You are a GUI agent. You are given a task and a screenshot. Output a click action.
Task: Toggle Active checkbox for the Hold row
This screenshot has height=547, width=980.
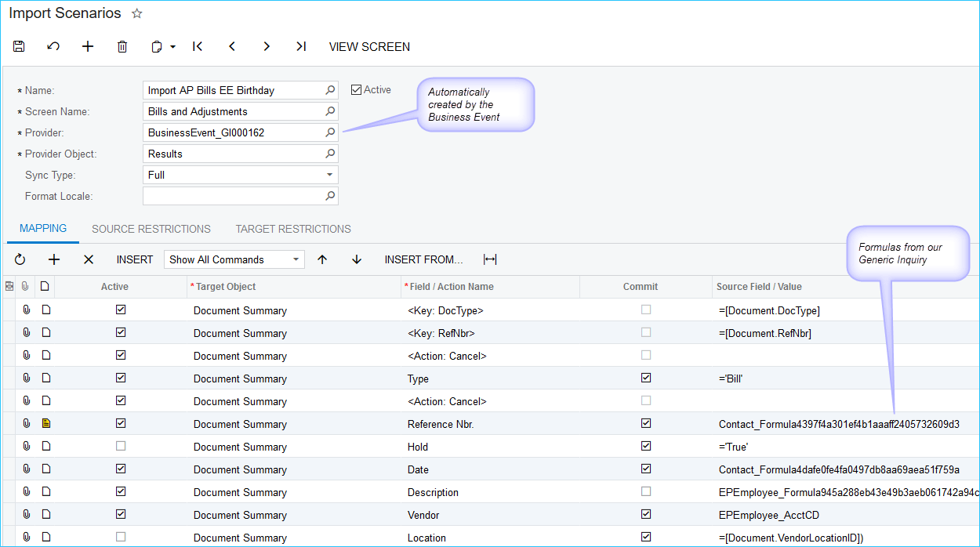pos(121,446)
